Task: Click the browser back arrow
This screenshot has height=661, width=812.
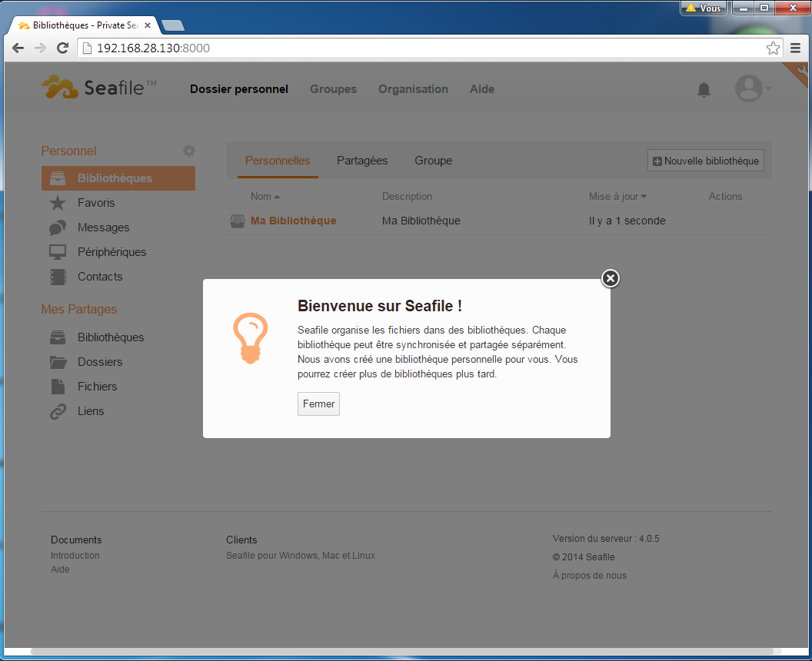Action: [18, 48]
